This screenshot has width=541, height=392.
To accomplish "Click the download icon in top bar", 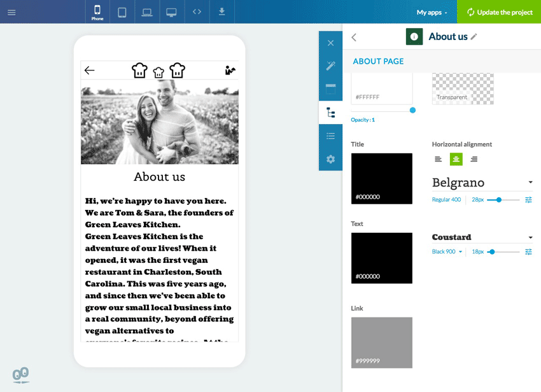I will coord(221,12).
